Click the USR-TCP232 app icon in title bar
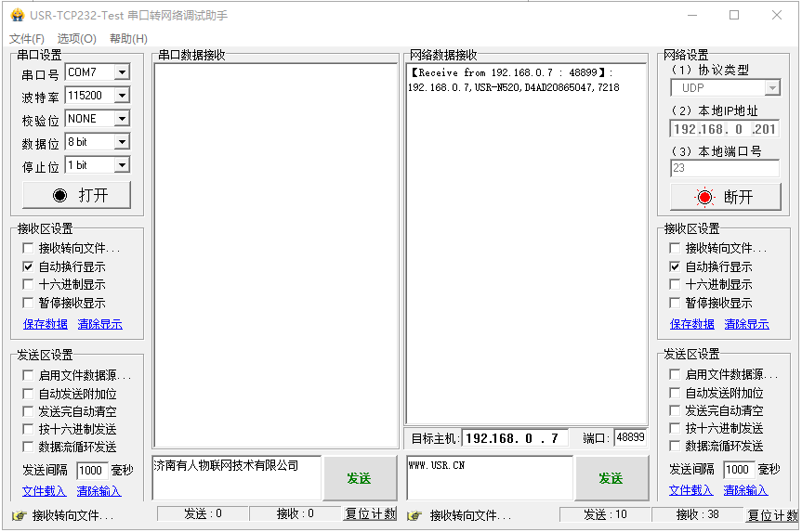The image size is (802, 532). coord(18,15)
